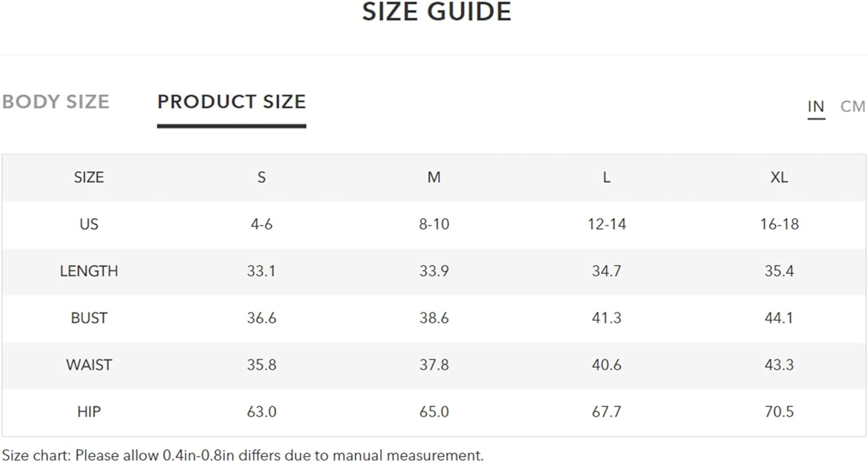
Task: Switch to the BODY SIZE tab
Action: pos(56,102)
